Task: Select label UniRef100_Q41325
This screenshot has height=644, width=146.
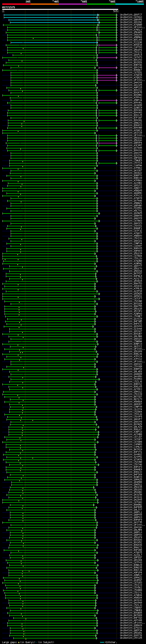Action: [131, 85]
